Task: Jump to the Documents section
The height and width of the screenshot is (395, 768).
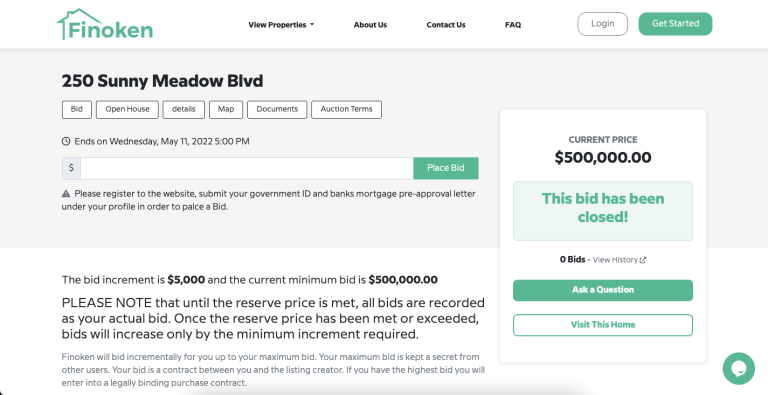Action: click(277, 110)
